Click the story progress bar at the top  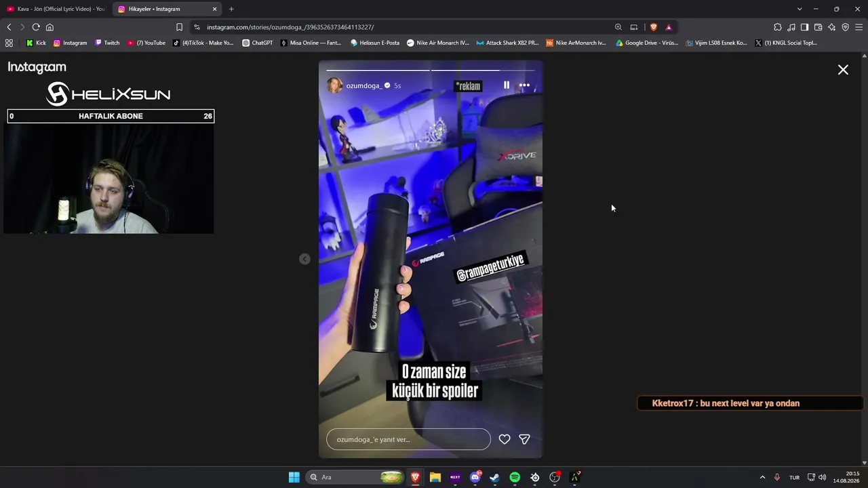(x=431, y=70)
